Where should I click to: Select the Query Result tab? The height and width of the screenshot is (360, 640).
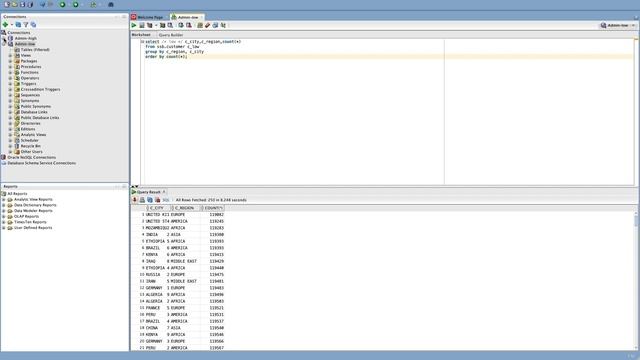coord(149,192)
